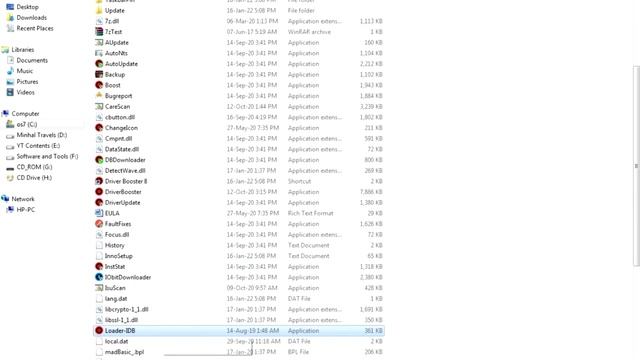Image resolution: width=640 pixels, height=360 pixels.
Task: Select the cbutton.dll file name
Action: tap(120, 117)
